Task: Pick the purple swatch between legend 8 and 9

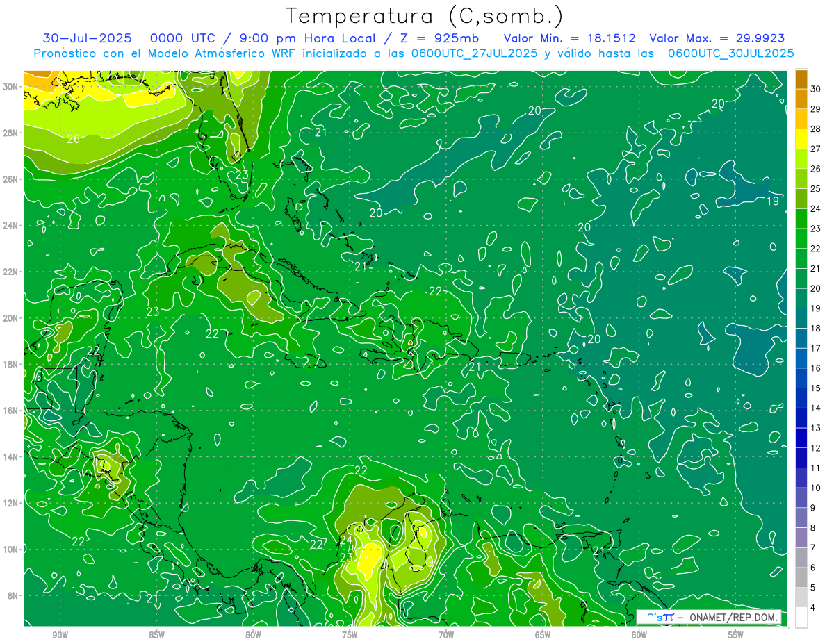Action: [x=801, y=518]
